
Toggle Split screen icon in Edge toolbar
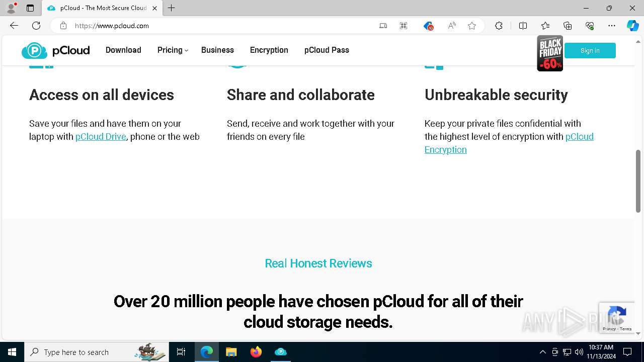pyautogui.click(x=523, y=26)
